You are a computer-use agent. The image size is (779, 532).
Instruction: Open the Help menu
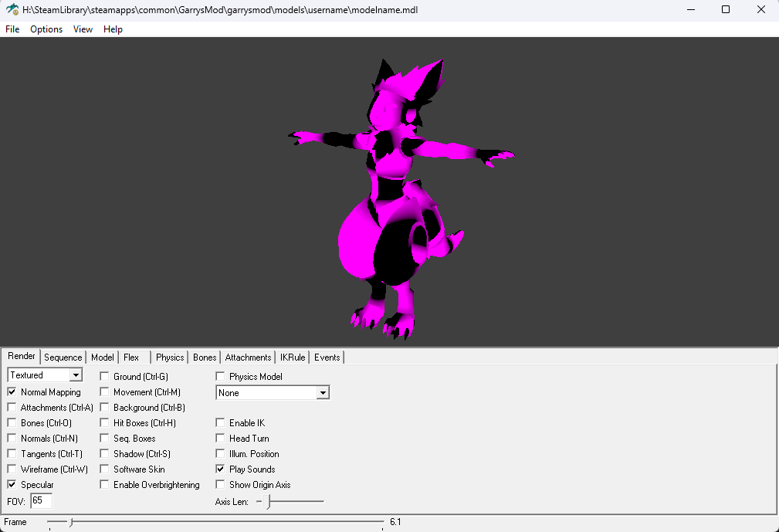[x=113, y=29]
